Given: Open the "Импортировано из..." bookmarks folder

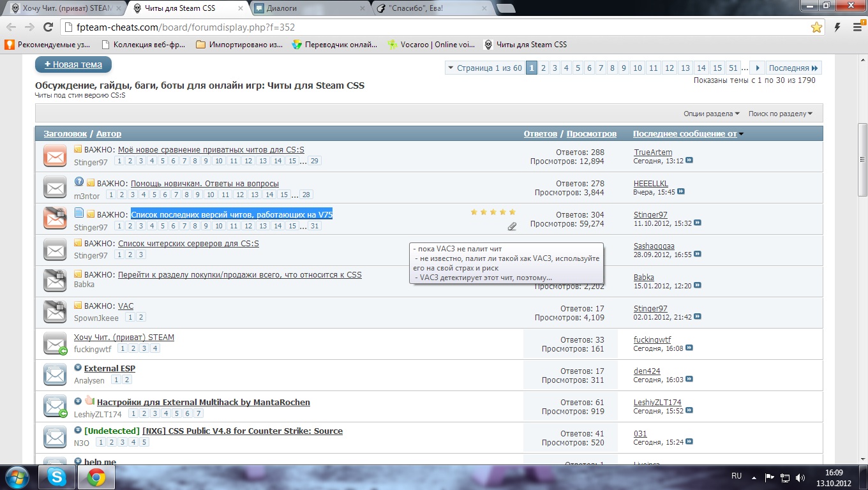Looking at the screenshot, I should (x=239, y=45).
